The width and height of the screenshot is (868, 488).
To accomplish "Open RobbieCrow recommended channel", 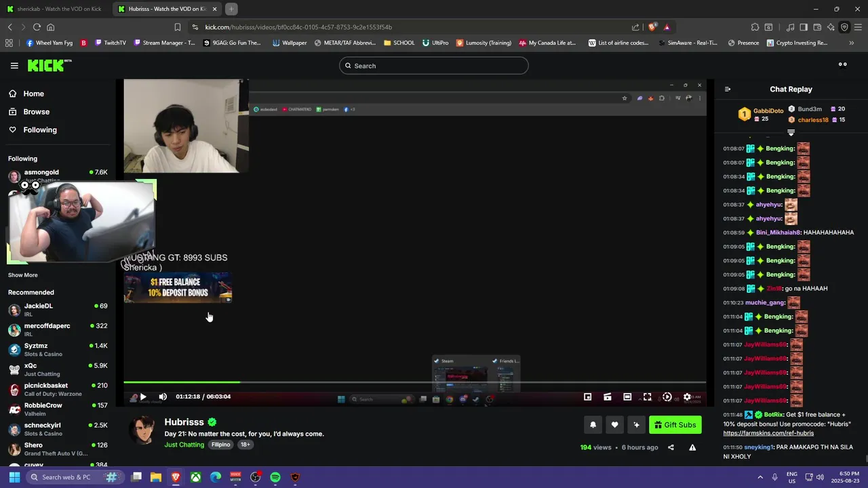I will pos(58,409).
